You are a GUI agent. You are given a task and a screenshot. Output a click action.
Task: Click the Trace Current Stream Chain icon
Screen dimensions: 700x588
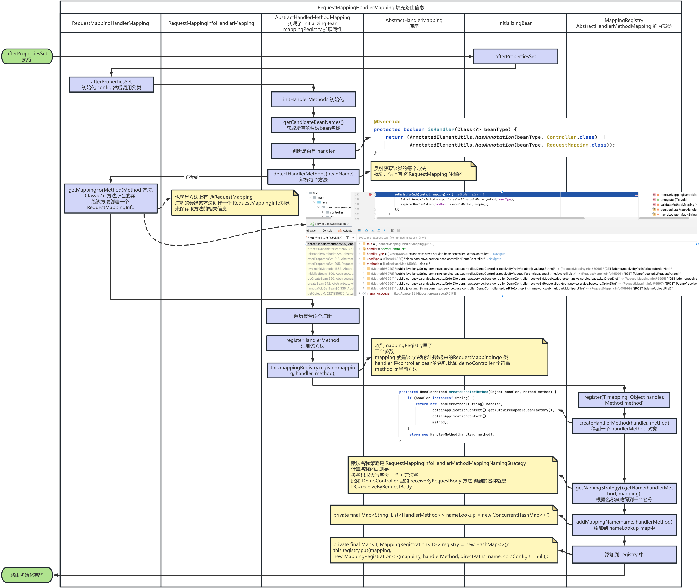399,230
